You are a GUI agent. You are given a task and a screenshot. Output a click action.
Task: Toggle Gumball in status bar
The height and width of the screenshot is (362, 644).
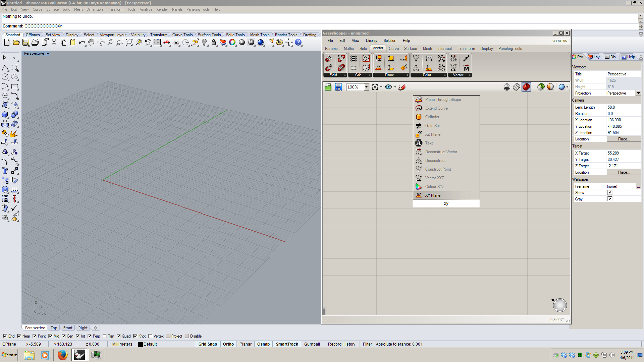coord(312,344)
